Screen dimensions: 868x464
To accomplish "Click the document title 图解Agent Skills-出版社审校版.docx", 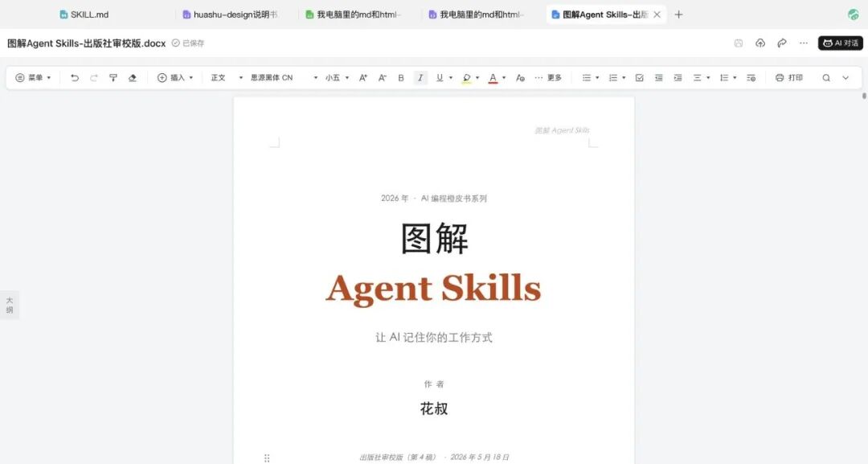I will tap(86, 43).
